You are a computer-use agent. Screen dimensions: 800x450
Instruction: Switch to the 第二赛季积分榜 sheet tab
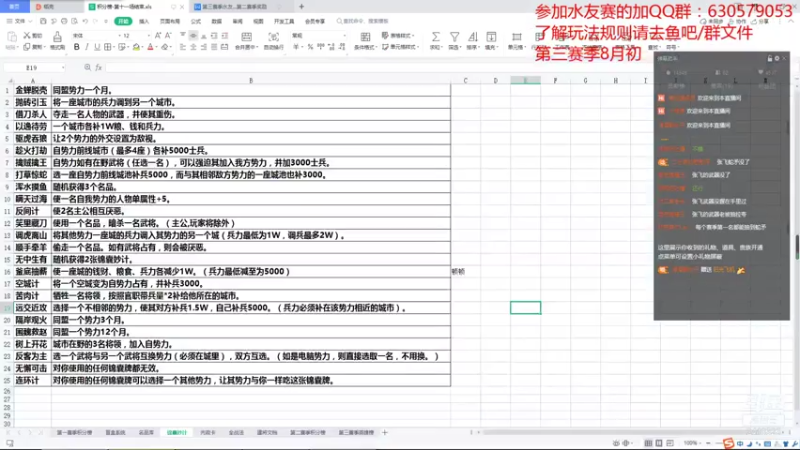pos(308,433)
